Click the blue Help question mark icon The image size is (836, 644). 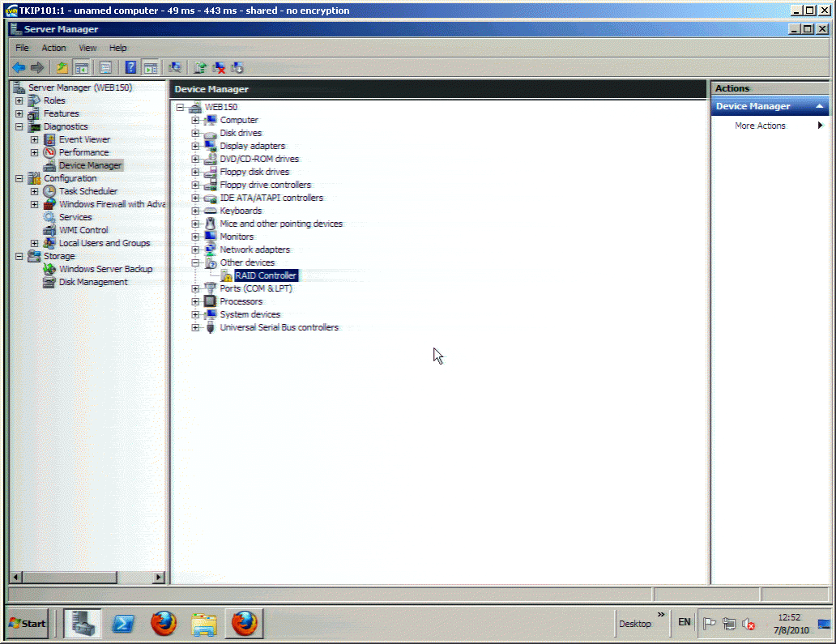[x=130, y=68]
